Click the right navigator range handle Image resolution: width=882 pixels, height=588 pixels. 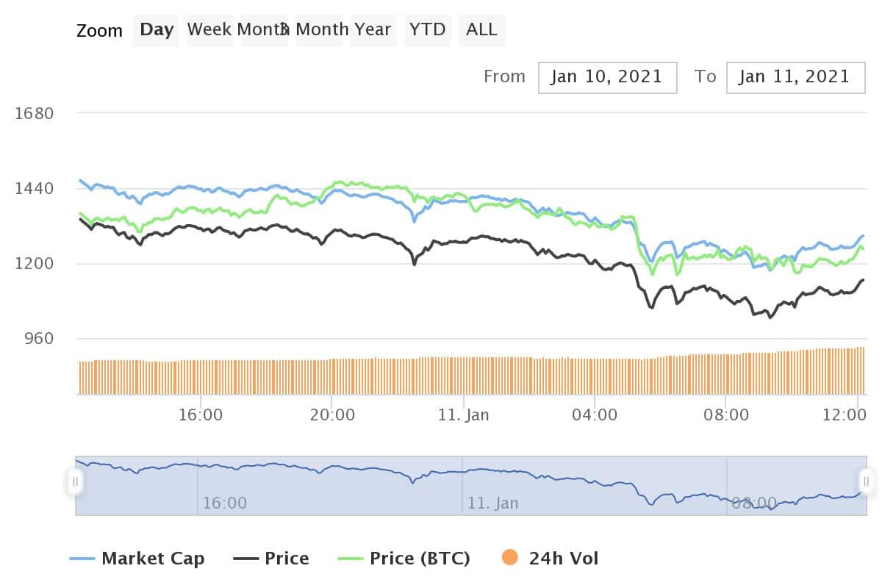867,482
